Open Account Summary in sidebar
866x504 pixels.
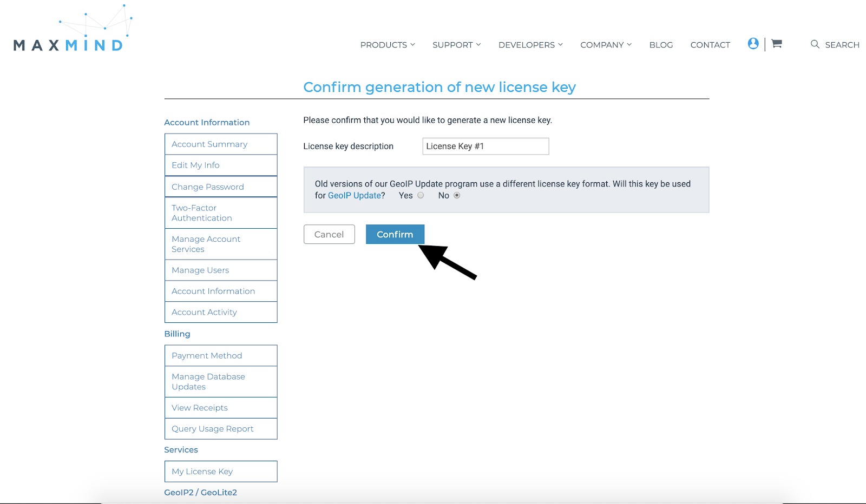209,144
